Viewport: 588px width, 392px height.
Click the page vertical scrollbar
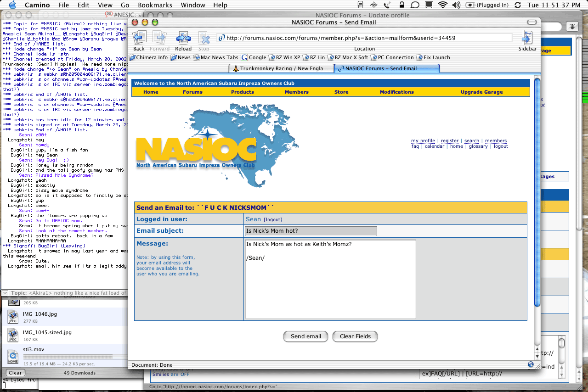point(537,193)
